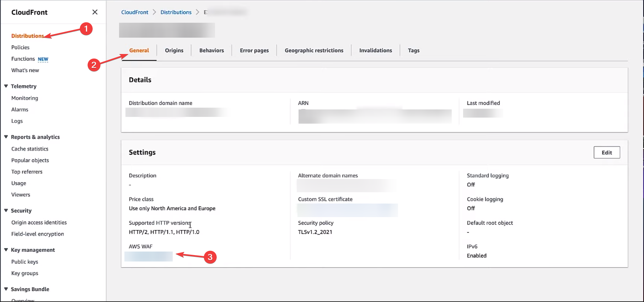The image size is (644, 302).
Task: Click the Standard logging label
Action: pos(488,176)
